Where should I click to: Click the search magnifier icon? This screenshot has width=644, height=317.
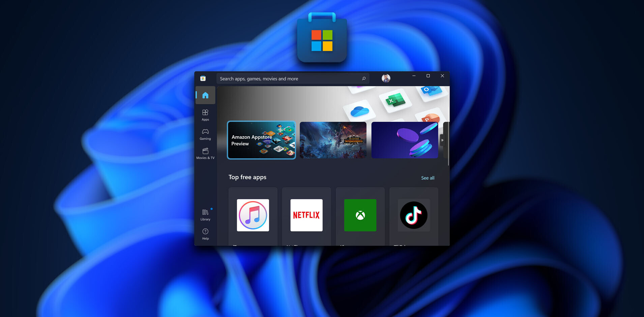(x=363, y=79)
